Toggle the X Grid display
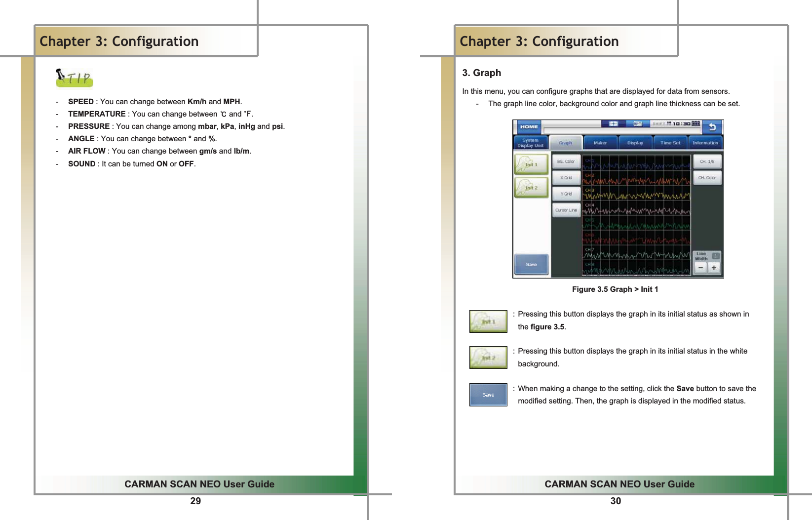Image resolution: width=812 pixels, height=520 pixels. point(566,177)
